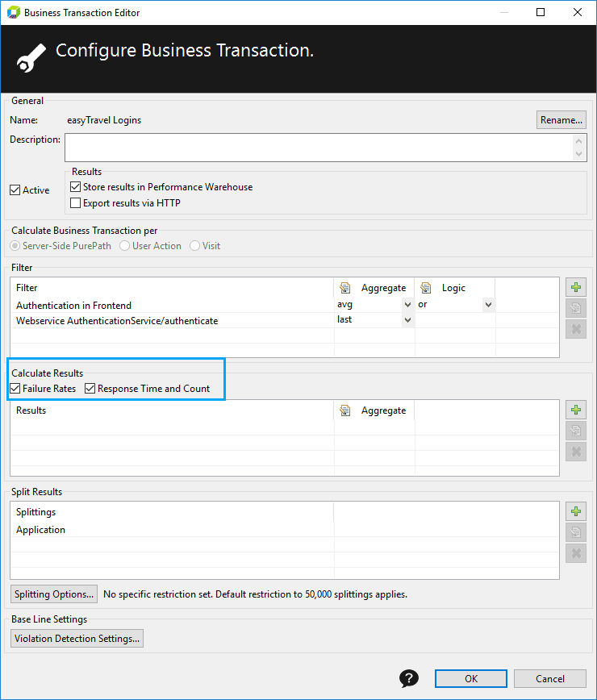Screen dimensions: 597x700
Task: Toggle Response Time and Count checkbox
Action: [90, 389]
